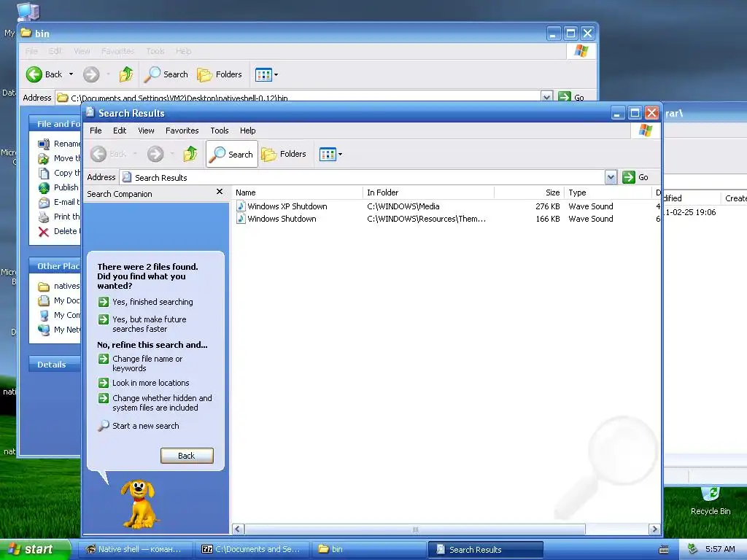
Task: Click the Rover search dog character
Action: (x=139, y=503)
